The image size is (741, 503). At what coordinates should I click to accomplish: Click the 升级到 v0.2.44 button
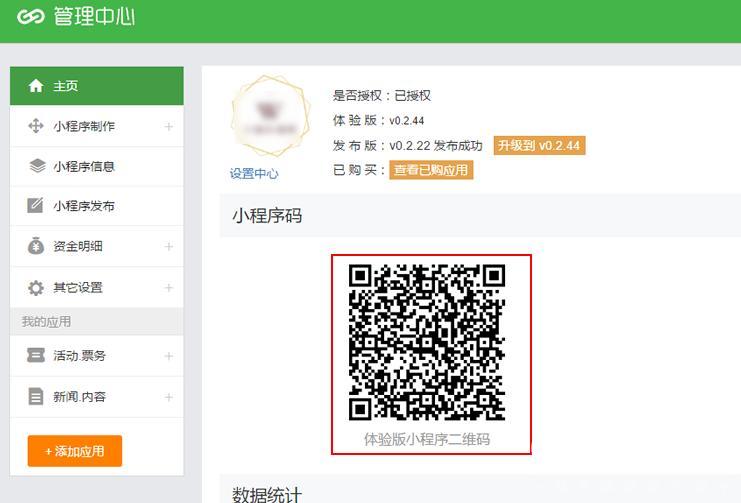click(539, 145)
